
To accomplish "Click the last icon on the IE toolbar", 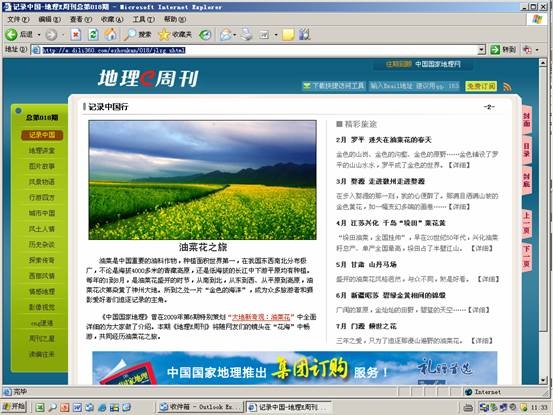I will coord(304,35).
